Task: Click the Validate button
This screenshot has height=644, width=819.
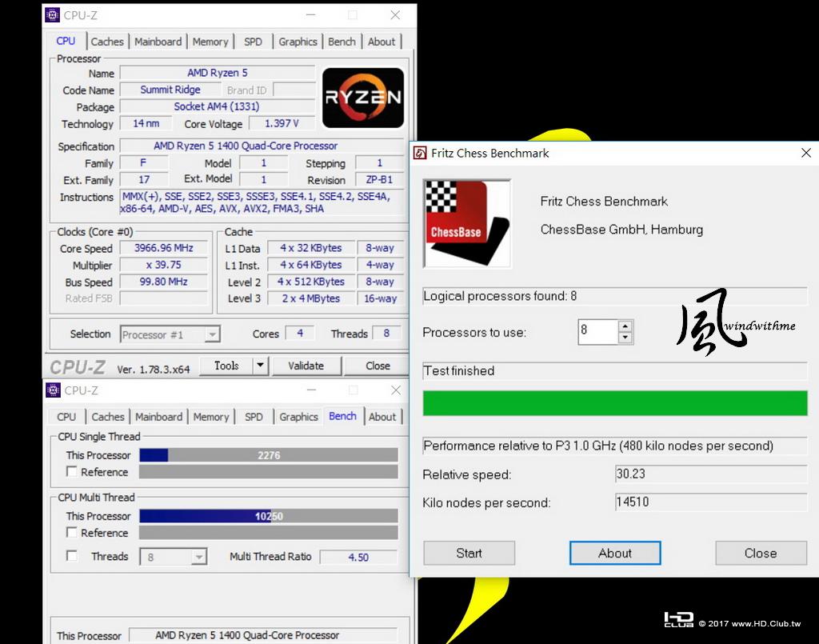Action: pos(306,366)
